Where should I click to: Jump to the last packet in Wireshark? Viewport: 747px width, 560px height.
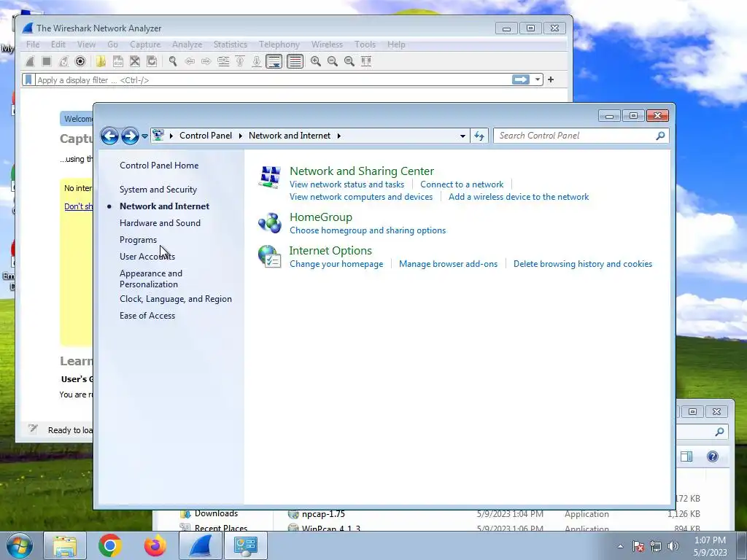[257, 61]
